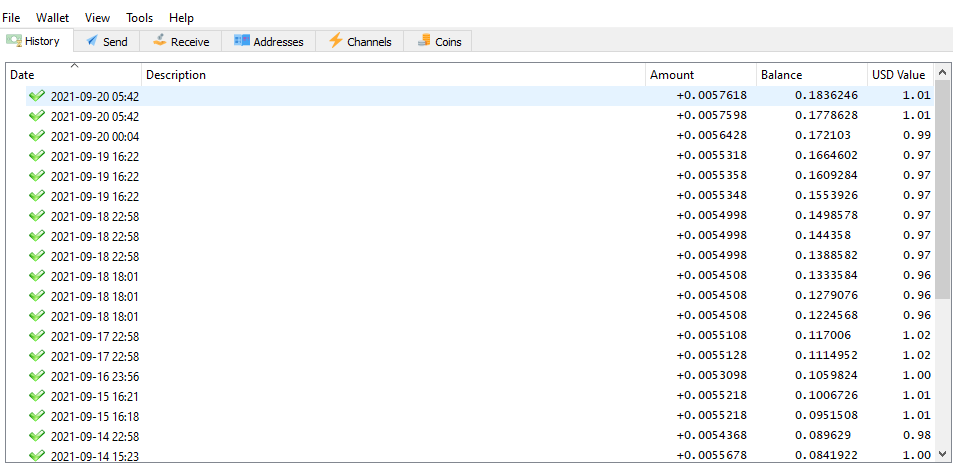Select the balance 0.0951508

[827, 417]
